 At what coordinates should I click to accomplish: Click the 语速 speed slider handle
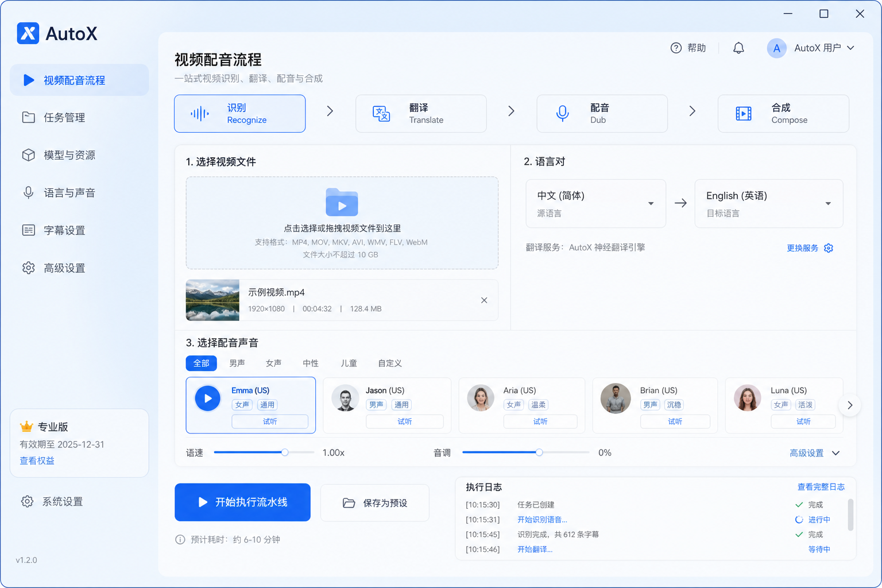(285, 452)
